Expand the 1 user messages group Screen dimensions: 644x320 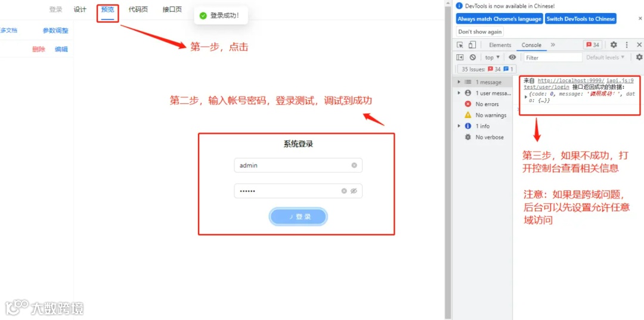(x=459, y=93)
